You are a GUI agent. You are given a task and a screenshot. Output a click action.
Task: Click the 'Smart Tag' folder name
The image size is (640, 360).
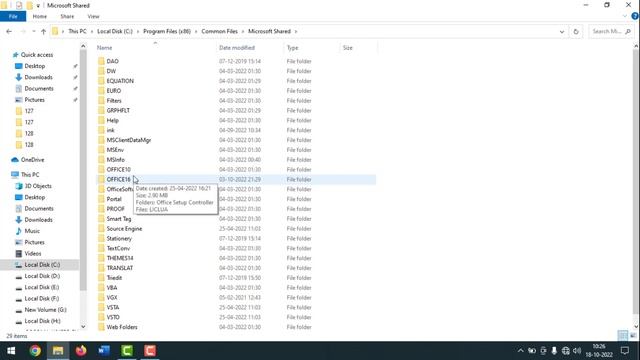click(119, 219)
